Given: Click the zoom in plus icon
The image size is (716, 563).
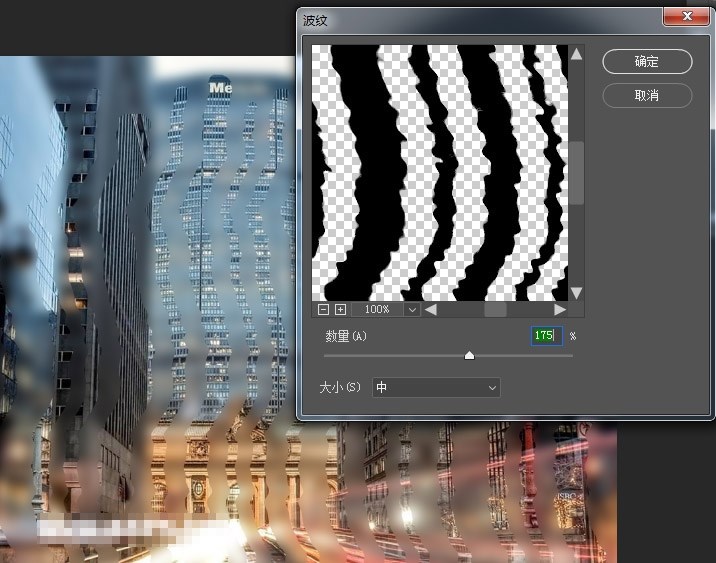Looking at the screenshot, I should [340, 310].
